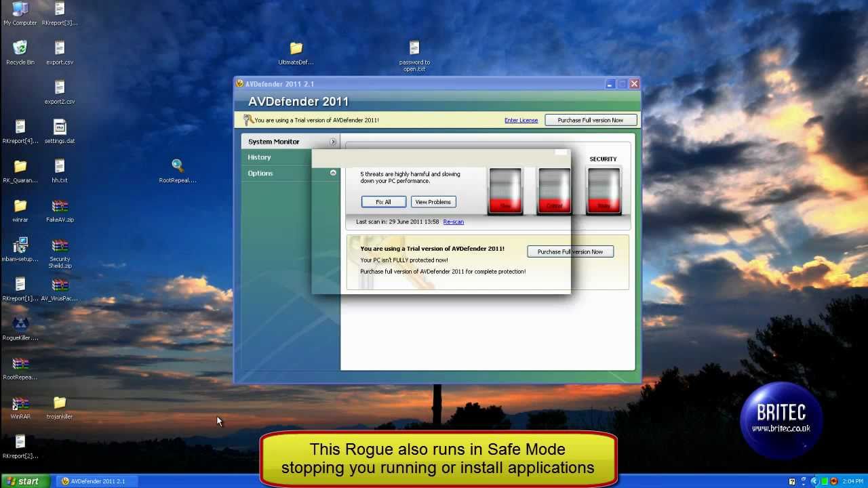Select the RKreport[2] file icon
The height and width of the screenshot is (488, 868).
pos(20,445)
